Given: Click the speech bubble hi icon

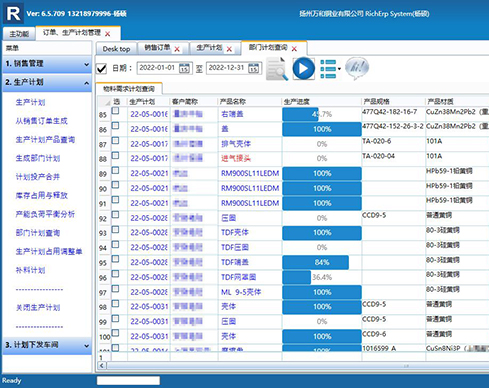Looking at the screenshot, I should click(x=357, y=68).
